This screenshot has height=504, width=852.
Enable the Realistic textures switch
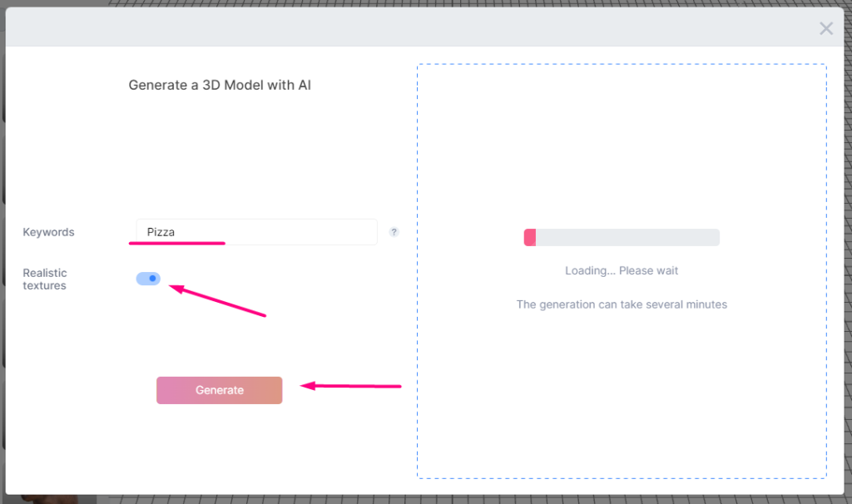tap(147, 278)
